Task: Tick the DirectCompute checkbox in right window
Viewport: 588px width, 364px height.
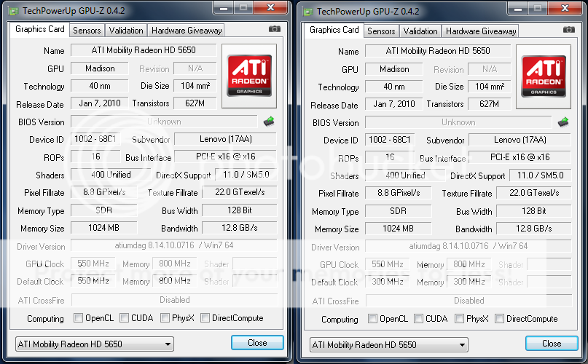Action: point(499,319)
